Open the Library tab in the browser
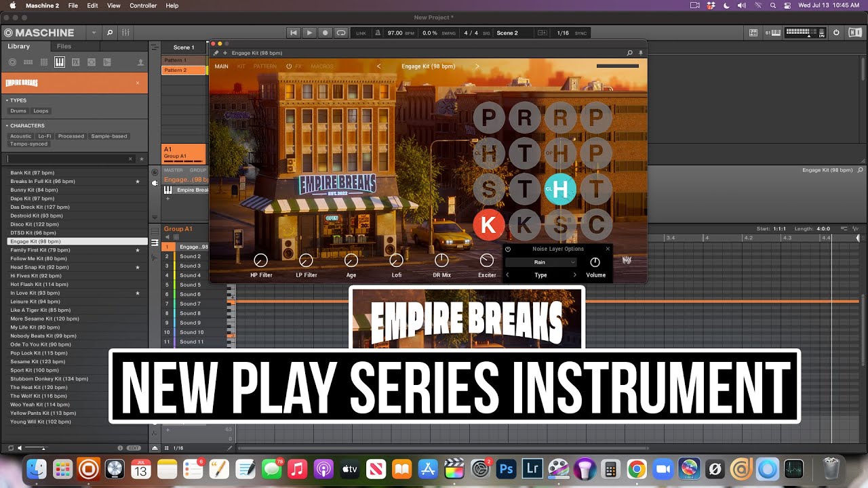Screen dimensions: 868x488 point(19,46)
